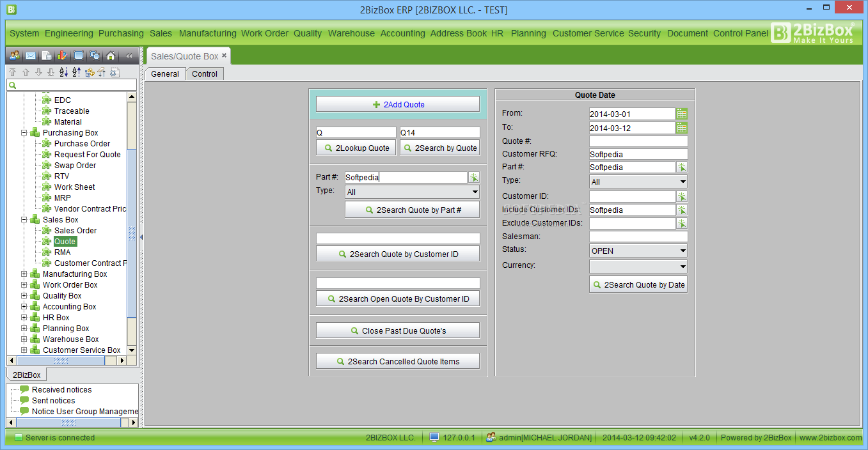Select the General tab
This screenshot has width=868, height=450.
click(165, 74)
